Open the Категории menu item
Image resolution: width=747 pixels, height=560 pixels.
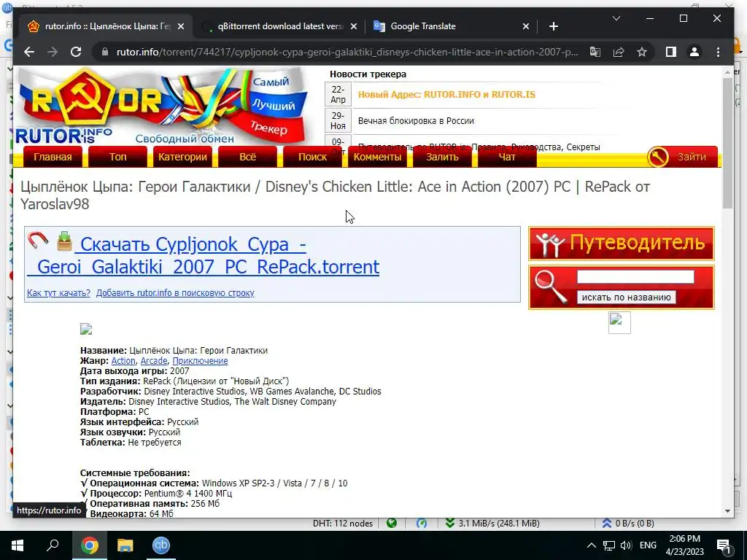tap(182, 157)
